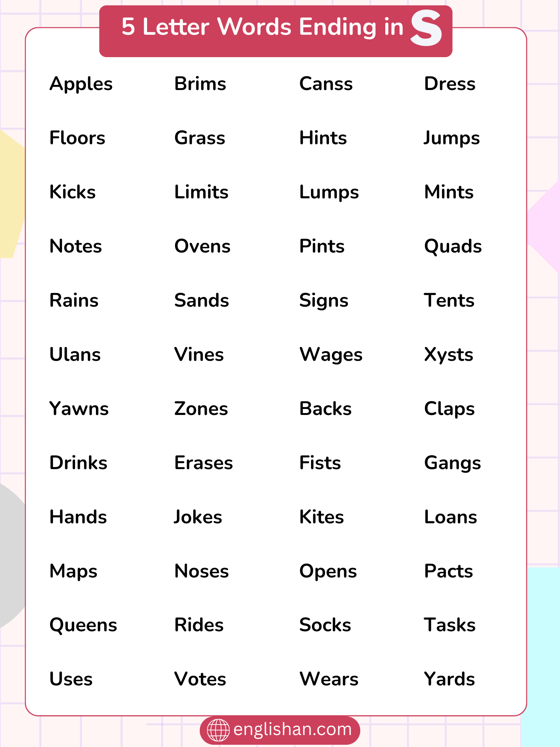The image size is (560, 747).
Task: Click the word Tasks
Action: (450, 625)
